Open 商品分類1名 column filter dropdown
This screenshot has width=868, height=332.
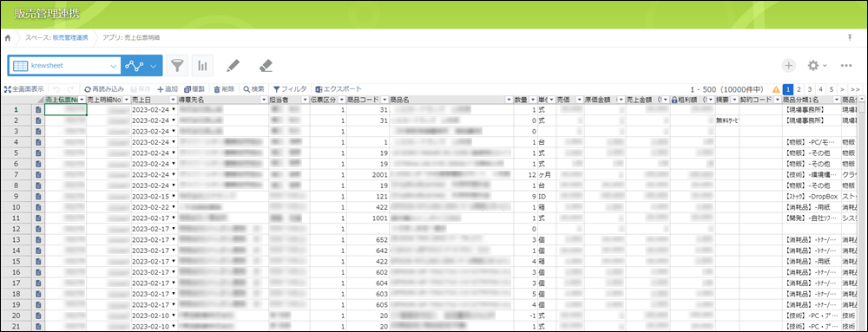(x=836, y=100)
